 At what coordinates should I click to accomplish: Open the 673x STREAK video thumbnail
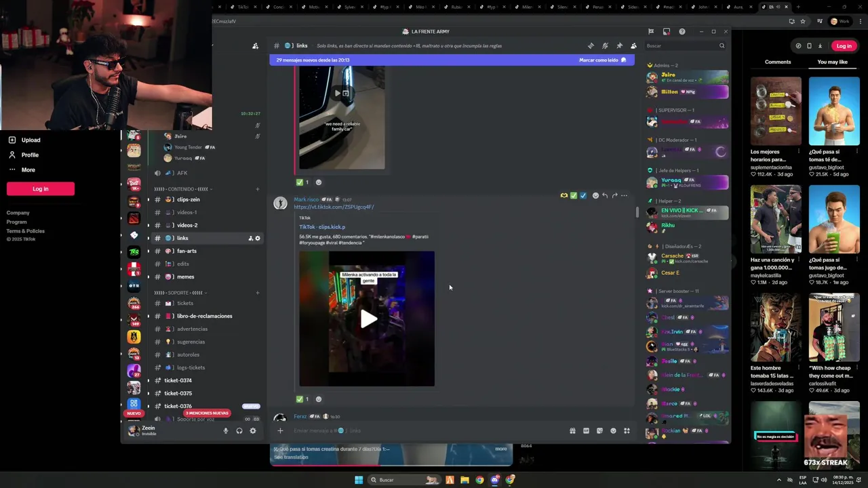(834, 436)
